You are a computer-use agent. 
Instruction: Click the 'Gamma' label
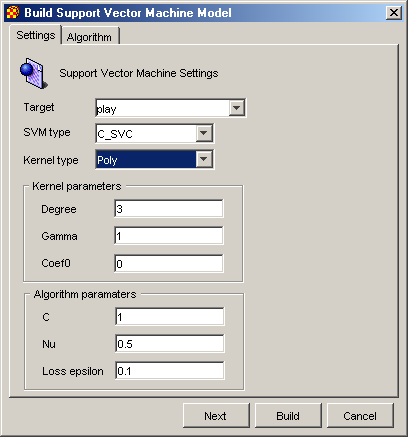click(x=59, y=236)
